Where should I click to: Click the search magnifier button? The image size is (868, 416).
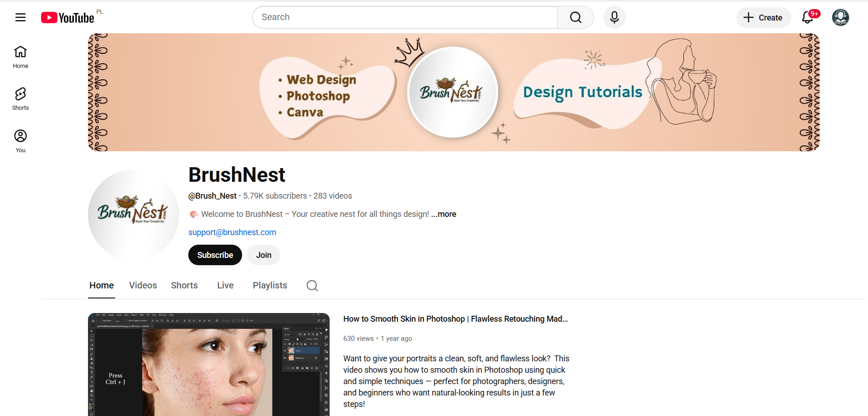coord(575,17)
